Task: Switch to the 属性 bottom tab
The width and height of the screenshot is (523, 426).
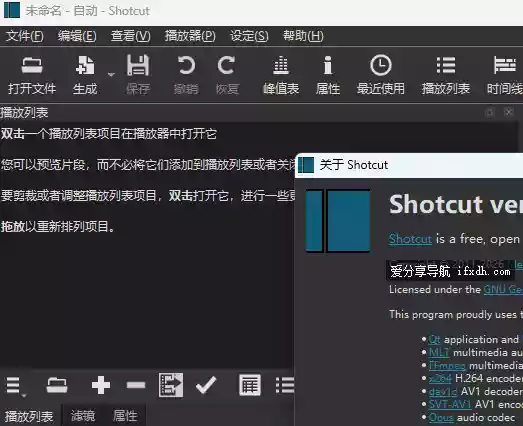Action: (x=125, y=416)
